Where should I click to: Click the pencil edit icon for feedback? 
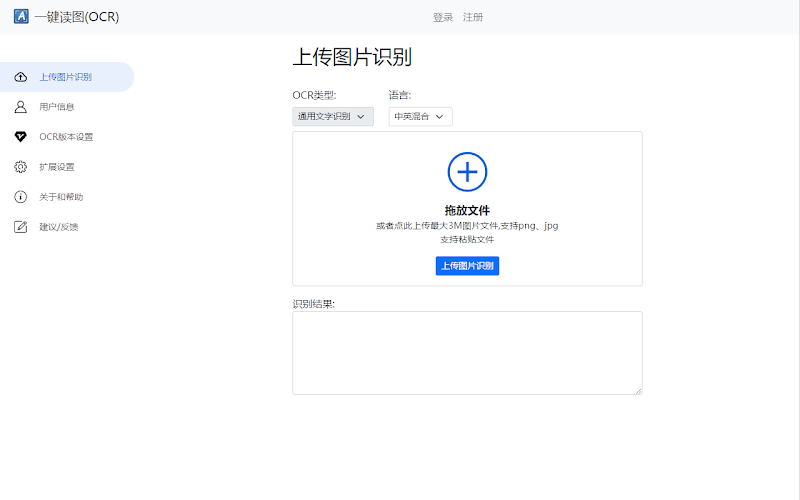point(20,227)
